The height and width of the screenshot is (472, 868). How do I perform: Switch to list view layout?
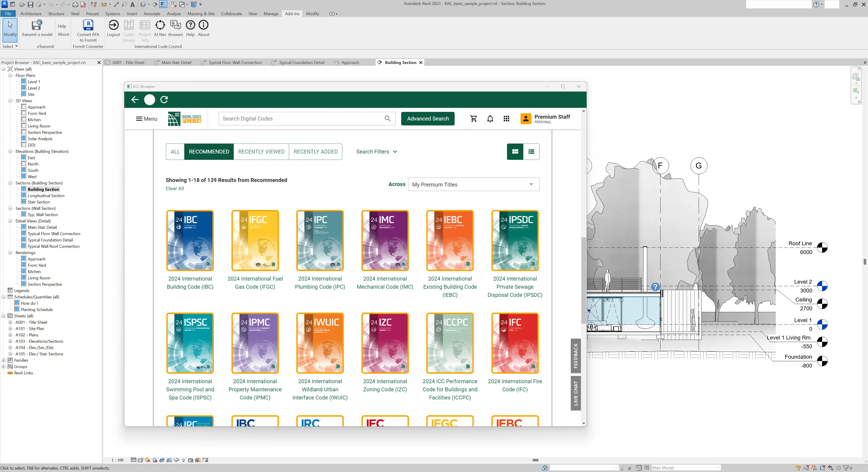pos(531,152)
